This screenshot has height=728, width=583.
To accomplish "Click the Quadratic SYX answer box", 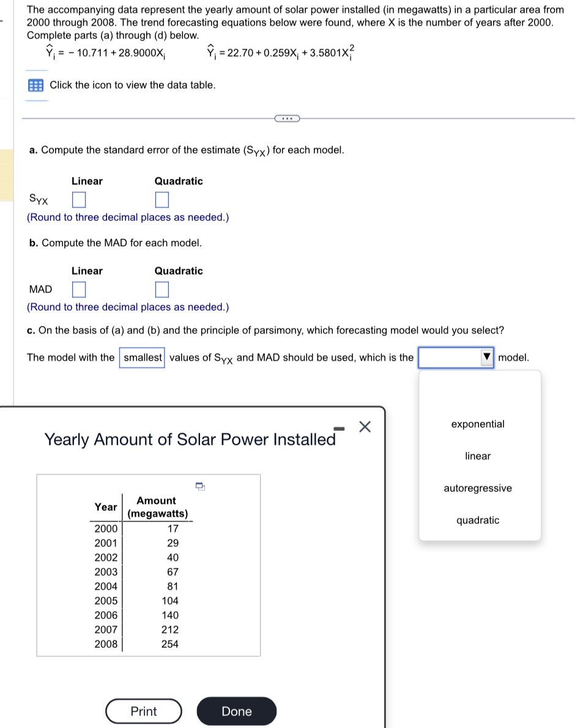I will (x=161, y=199).
